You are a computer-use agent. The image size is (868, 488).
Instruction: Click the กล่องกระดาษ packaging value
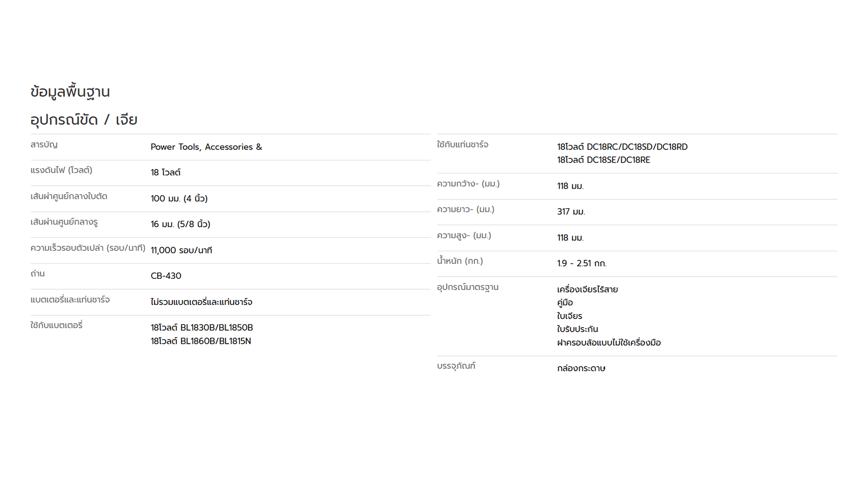[x=581, y=369]
